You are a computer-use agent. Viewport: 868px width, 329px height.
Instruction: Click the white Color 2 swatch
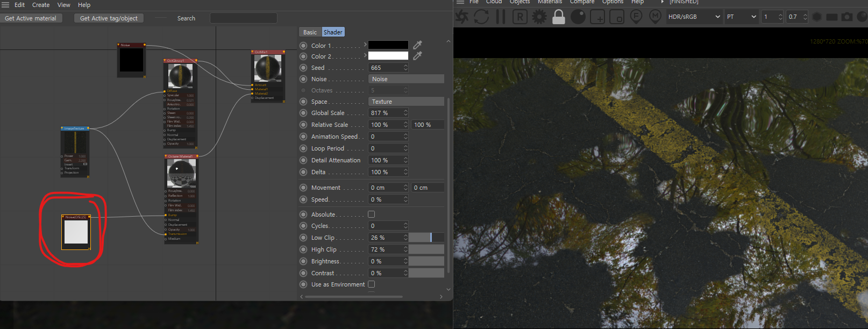tap(388, 56)
